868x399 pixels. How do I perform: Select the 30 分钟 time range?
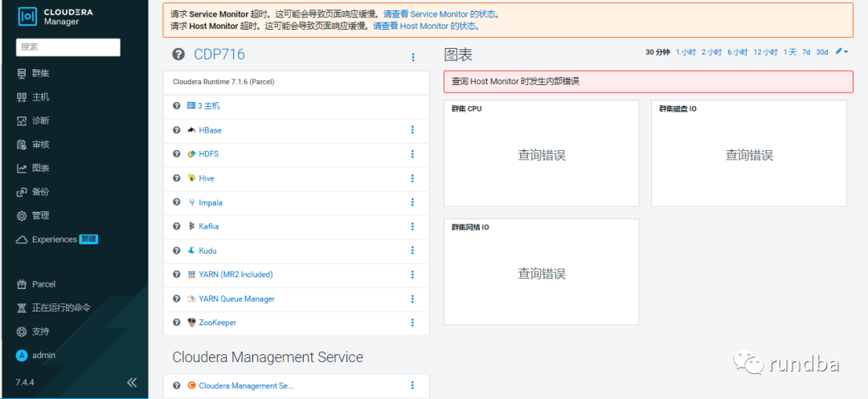657,52
